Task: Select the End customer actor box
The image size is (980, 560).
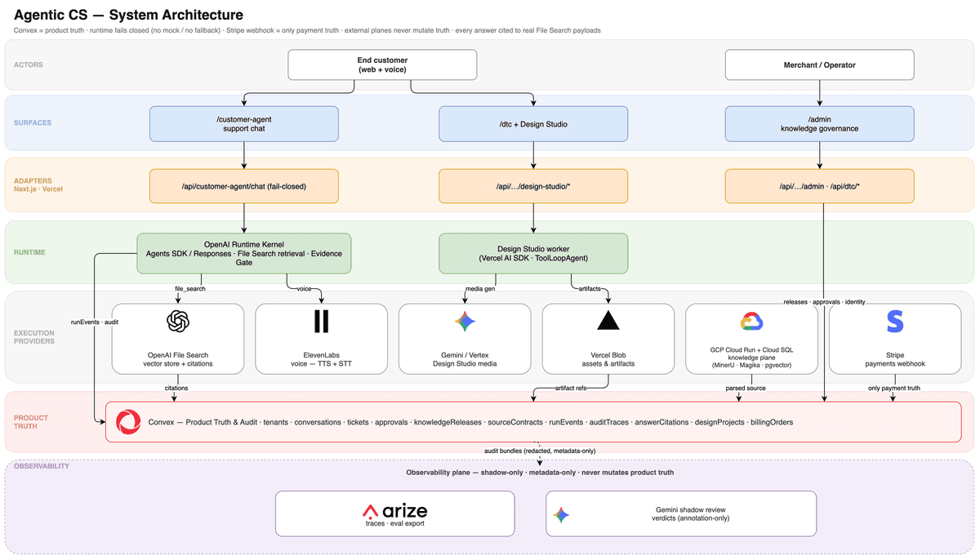Action: pos(382,64)
